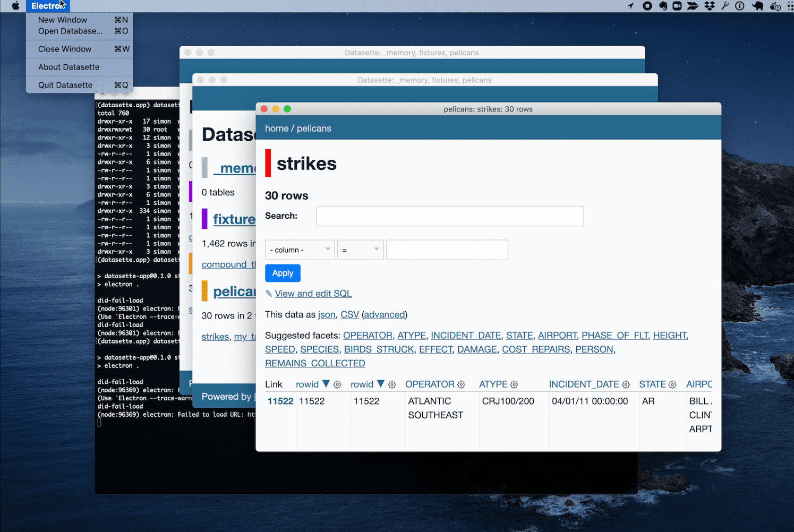Add the AIRPORT suggested facet
Viewport: 794px width, 532px height.
point(557,336)
